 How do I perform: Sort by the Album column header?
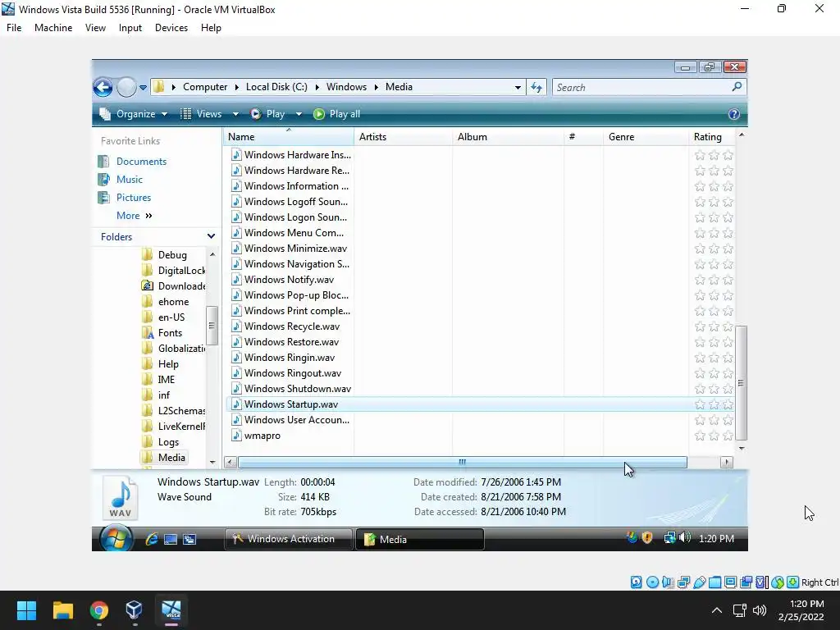(508, 137)
